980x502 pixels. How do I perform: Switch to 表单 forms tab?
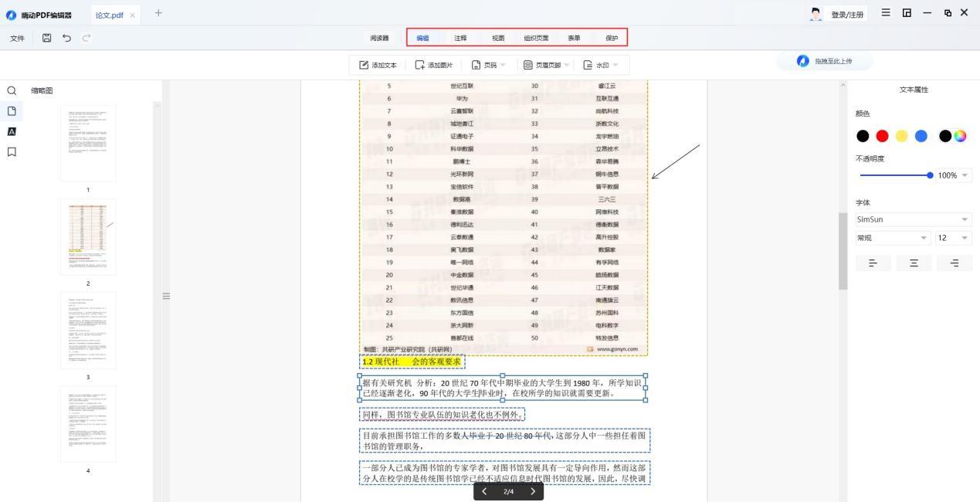(x=574, y=38)
